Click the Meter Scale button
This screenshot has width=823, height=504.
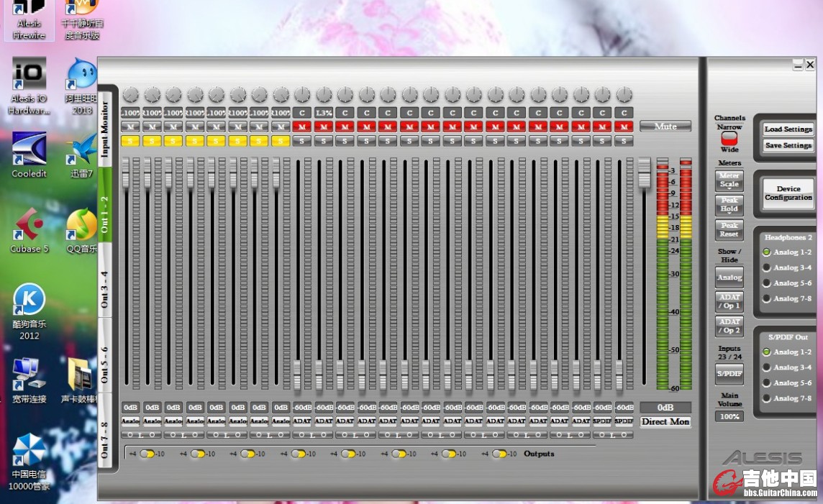[x=729, y=180]
